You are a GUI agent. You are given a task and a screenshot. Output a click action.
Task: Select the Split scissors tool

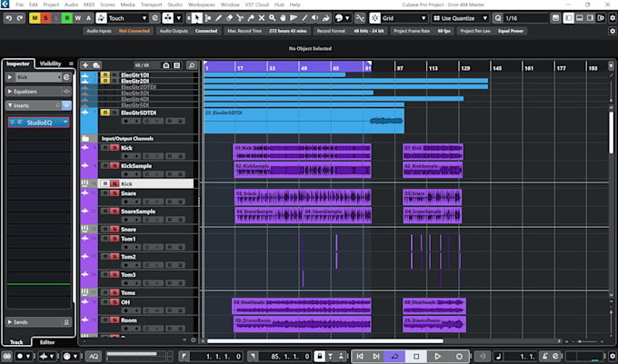click(240, 18)
